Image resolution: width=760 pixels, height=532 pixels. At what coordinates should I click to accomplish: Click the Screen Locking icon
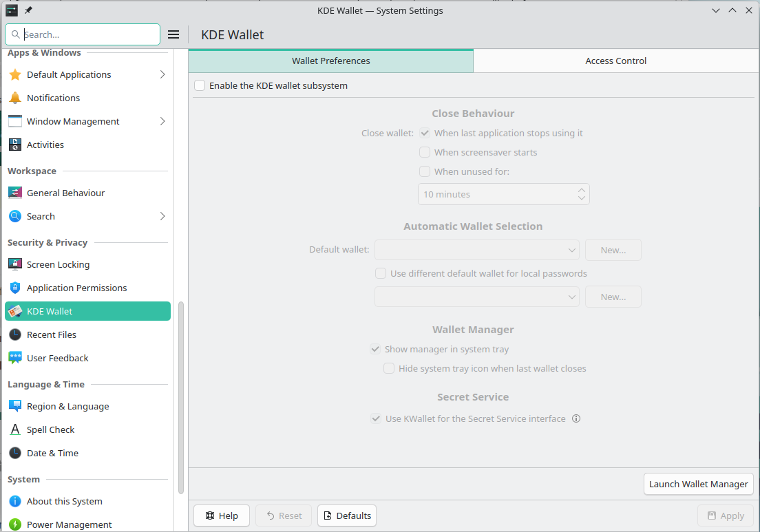tap(15, 264)
